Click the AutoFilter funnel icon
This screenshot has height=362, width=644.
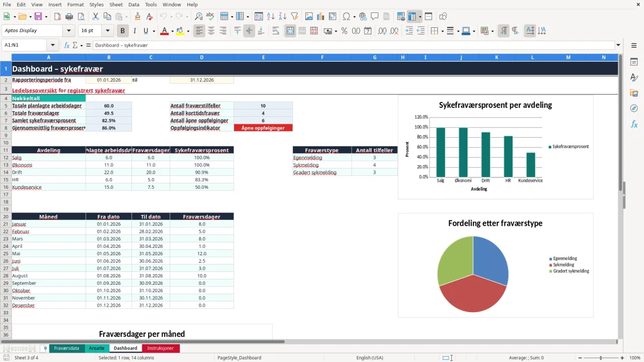pyautogui.click(x=294, y=17)
